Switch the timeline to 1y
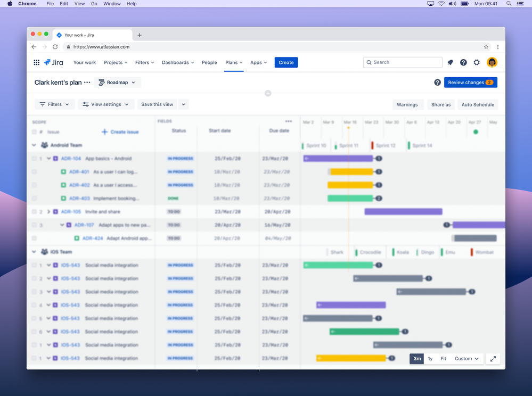The image size is (532, 396). [430, 359]
